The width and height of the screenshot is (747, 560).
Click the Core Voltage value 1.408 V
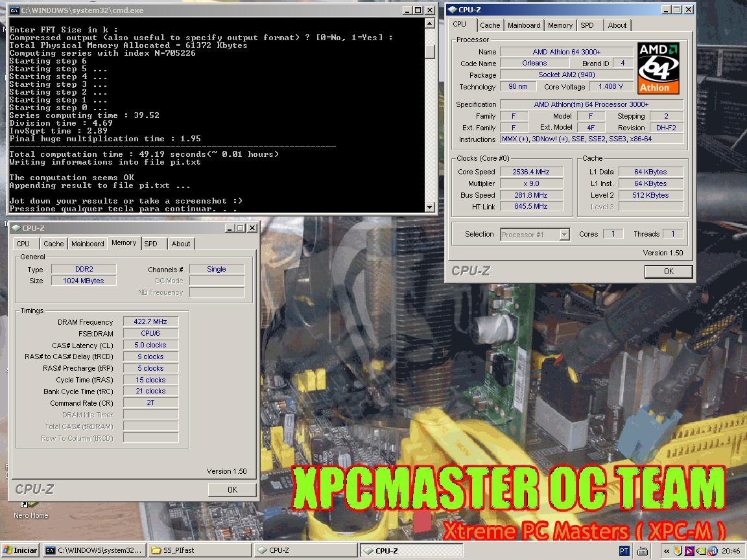pyautogui.click(x=611, y=87)
